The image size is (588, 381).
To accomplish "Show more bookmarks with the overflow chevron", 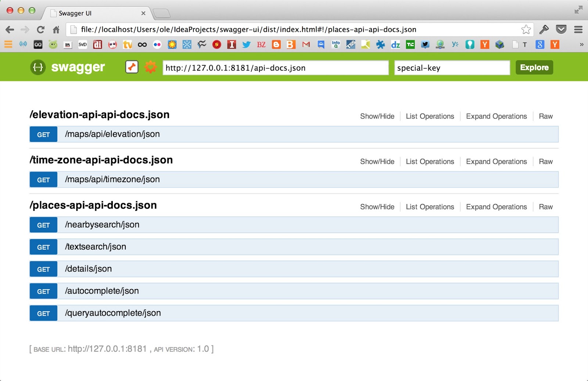I will coord(581,44).
